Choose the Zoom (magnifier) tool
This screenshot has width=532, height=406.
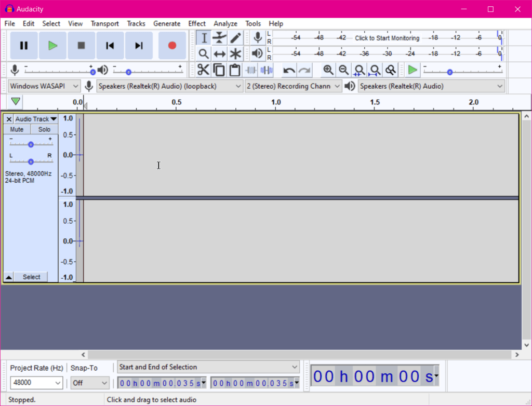204,53
